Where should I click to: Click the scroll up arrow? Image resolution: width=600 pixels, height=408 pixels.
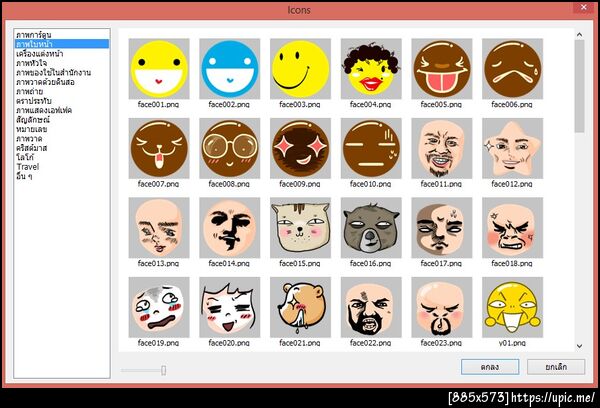[580, 34]
